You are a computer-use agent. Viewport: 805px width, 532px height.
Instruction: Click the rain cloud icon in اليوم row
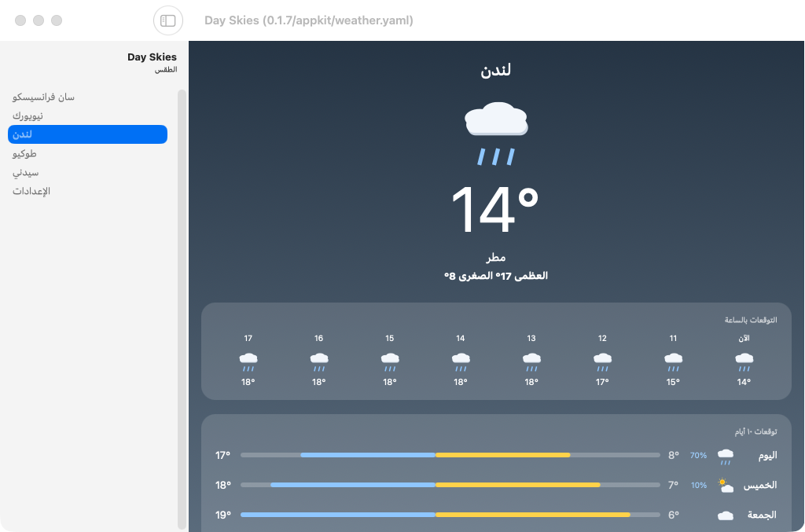click(725, 457)
